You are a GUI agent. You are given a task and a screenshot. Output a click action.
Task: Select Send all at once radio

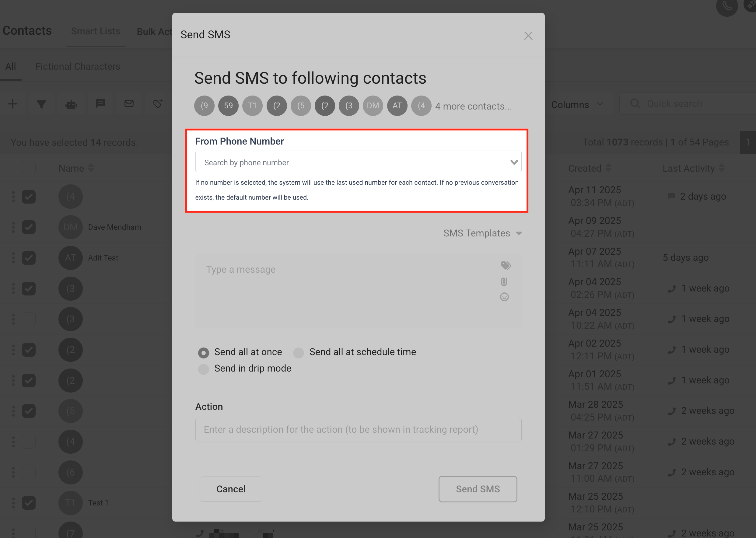coord(203,352)
